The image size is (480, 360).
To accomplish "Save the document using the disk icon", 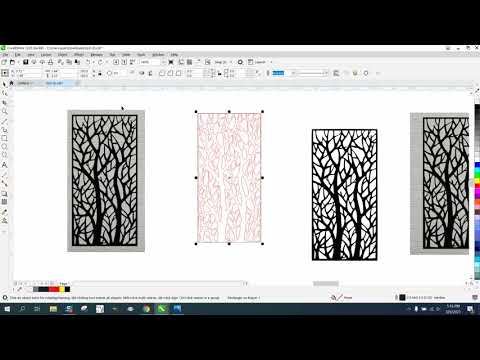I will click(25, 62).
